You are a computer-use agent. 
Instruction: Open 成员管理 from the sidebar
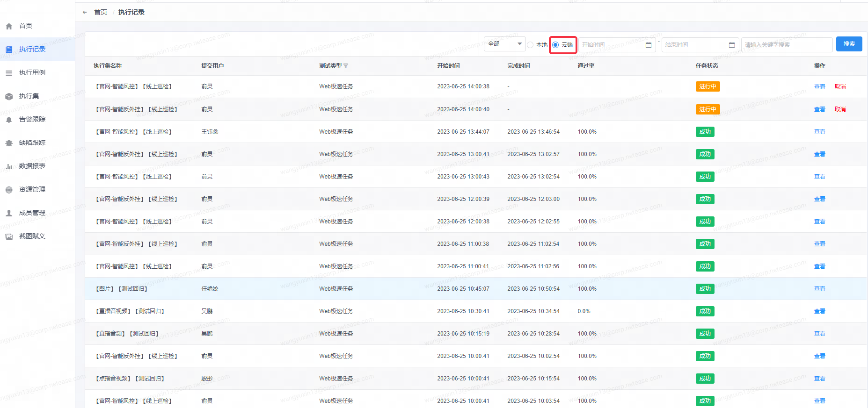[x=32, y=213]
